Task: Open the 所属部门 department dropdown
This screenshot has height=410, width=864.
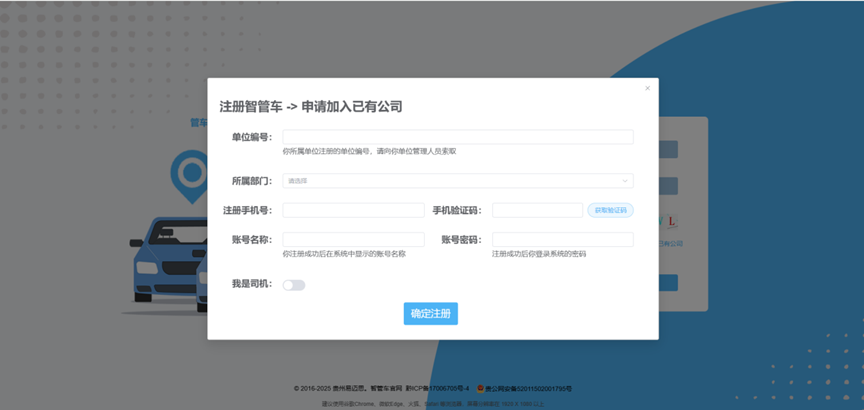Action: coord(457,181)
